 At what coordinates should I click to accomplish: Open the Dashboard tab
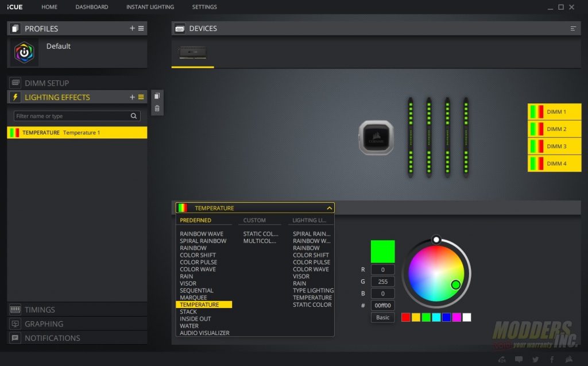92,7
